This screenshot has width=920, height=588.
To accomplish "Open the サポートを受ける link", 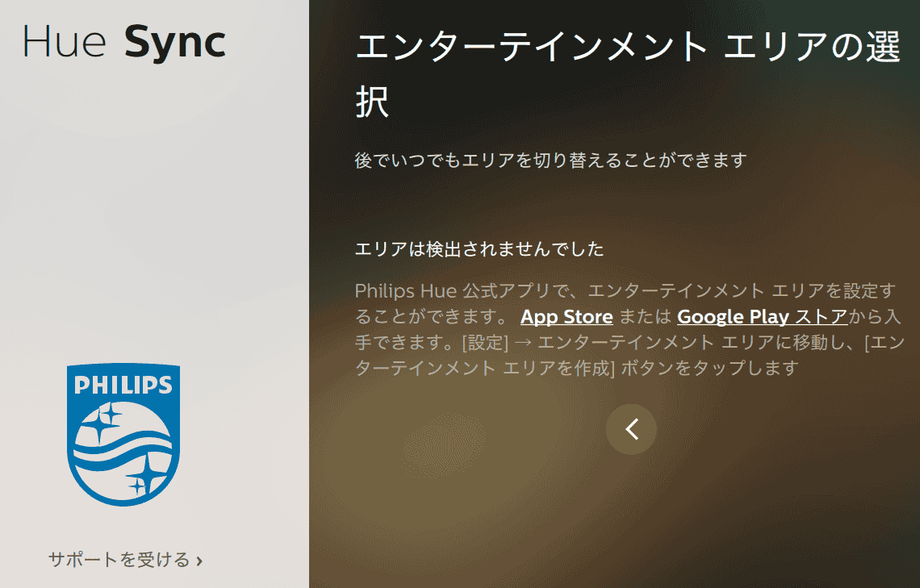I will [125, 559].
